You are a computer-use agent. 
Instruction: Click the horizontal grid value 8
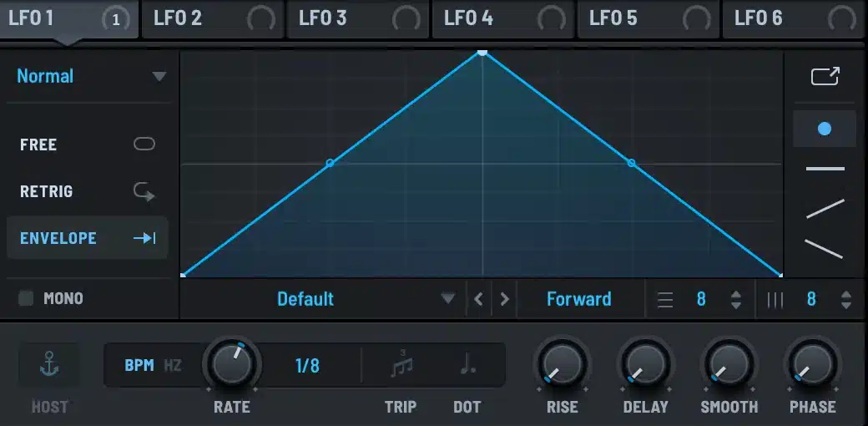(701, 299)
